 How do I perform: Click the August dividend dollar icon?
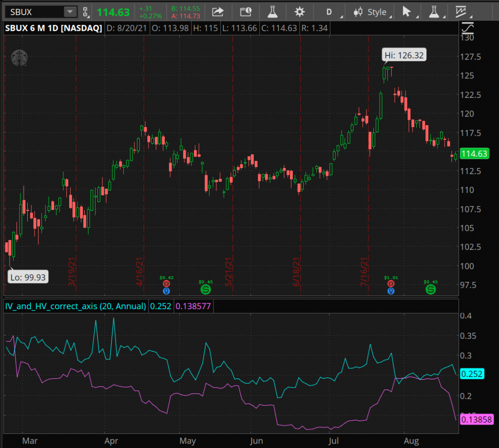pos(431,289)
